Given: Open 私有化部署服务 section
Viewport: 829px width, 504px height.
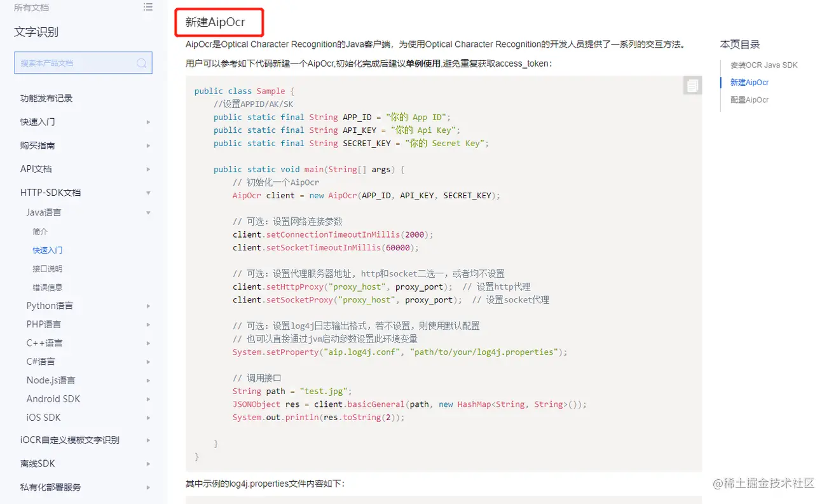Looking at the screenshot, I should pyautogui.click(x=51, y=487).
